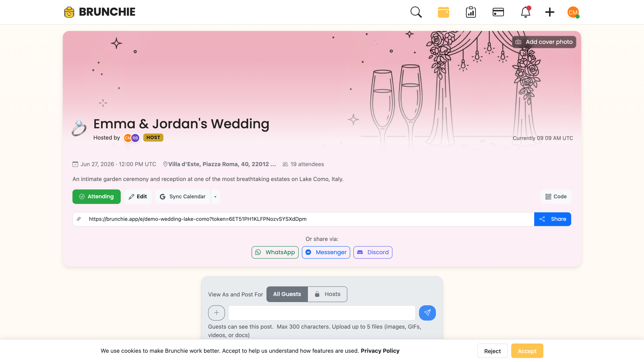Click Add cover photo button
This screenshot has height=362, width=644.
[544, 42]
